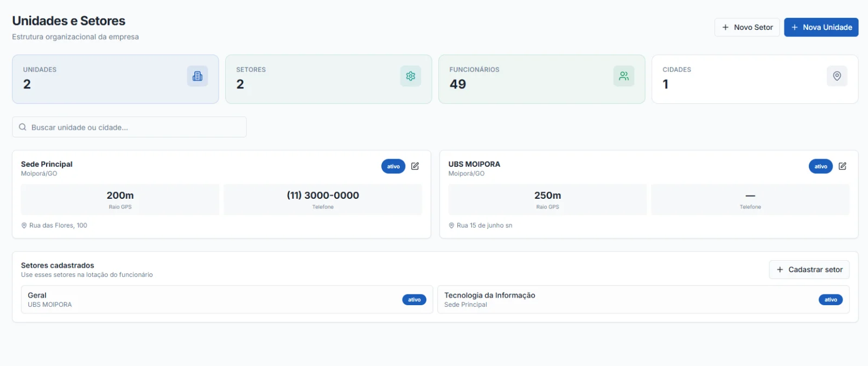Image resolution: width=868 pixels, height=366 pixels.
Task: Click the Unidades e Setores page title
Action: [x=69, y=21]
